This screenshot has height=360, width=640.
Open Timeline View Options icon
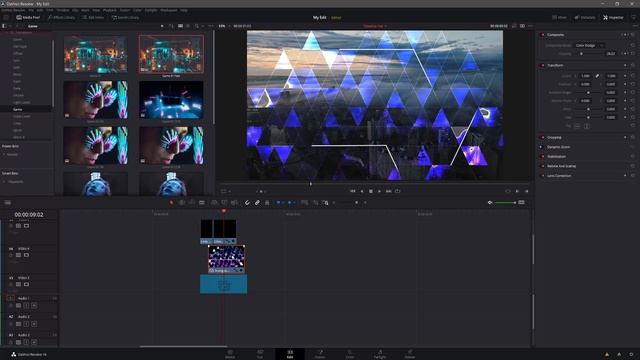7,202
